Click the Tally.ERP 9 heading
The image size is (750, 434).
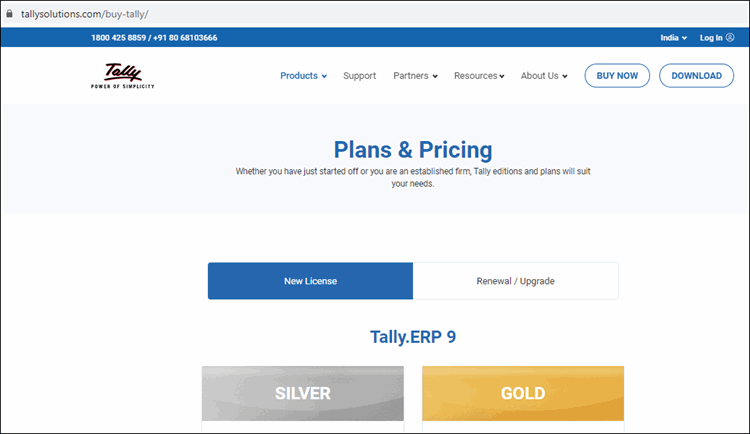tap(413, 337)
